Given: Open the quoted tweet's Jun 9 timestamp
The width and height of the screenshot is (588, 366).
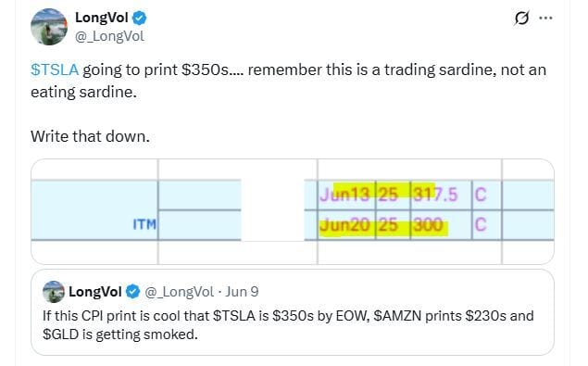Looking at the screenshot, I should (x=242, y=292).
